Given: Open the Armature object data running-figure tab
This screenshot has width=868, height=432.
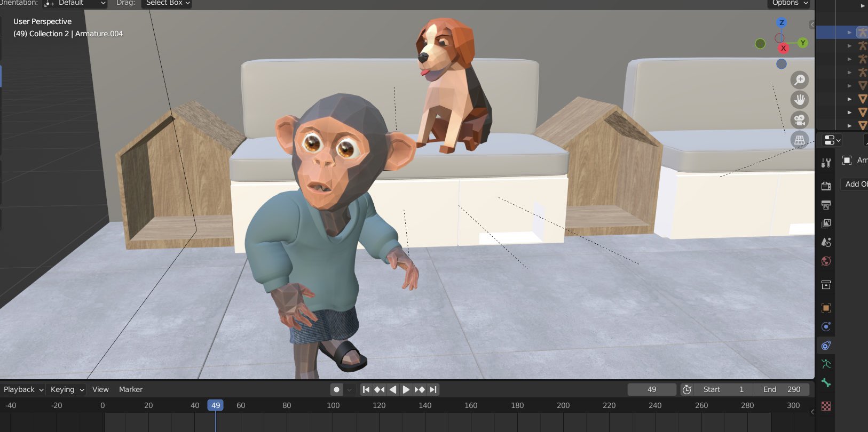Looking at the screenshot, I should [x=826, y=364].
